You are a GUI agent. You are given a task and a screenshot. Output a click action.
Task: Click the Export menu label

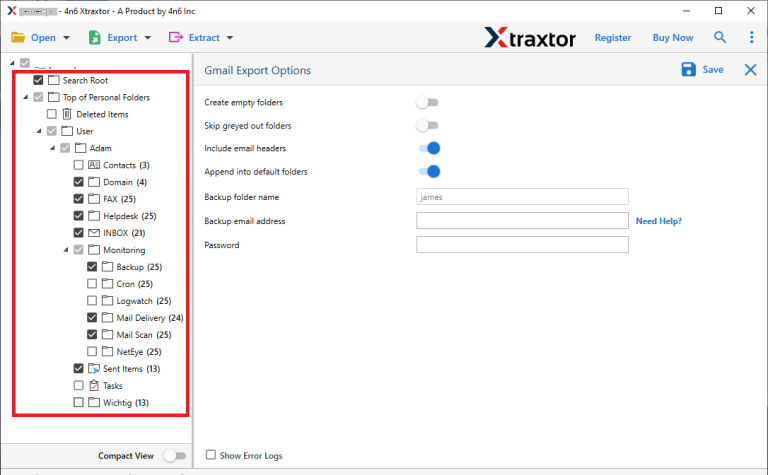(122, 38)
